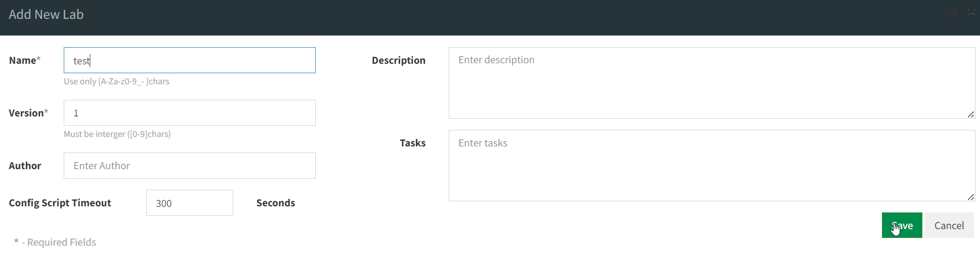
Task: Click the Description label
Action: 399,60
